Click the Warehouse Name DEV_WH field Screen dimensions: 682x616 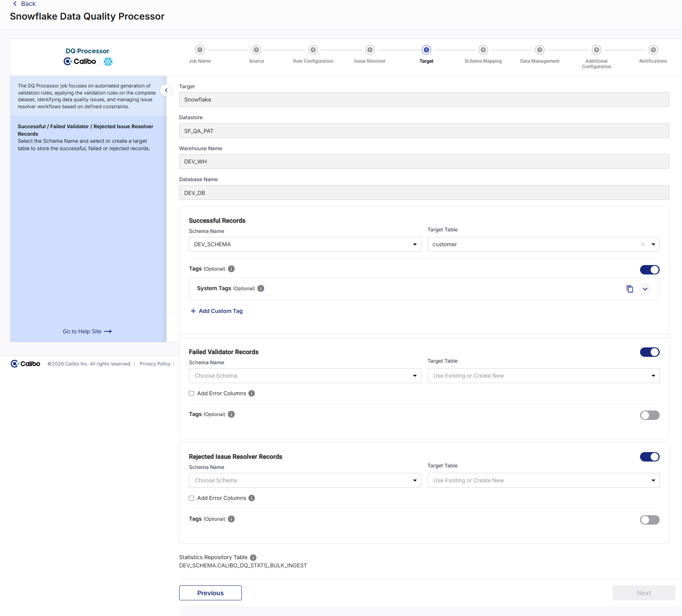(x=424, y=162)
